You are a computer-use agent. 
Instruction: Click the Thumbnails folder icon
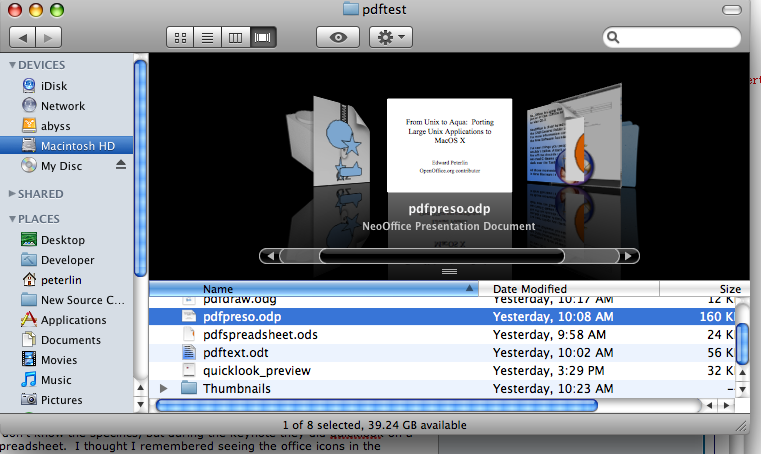189,388
